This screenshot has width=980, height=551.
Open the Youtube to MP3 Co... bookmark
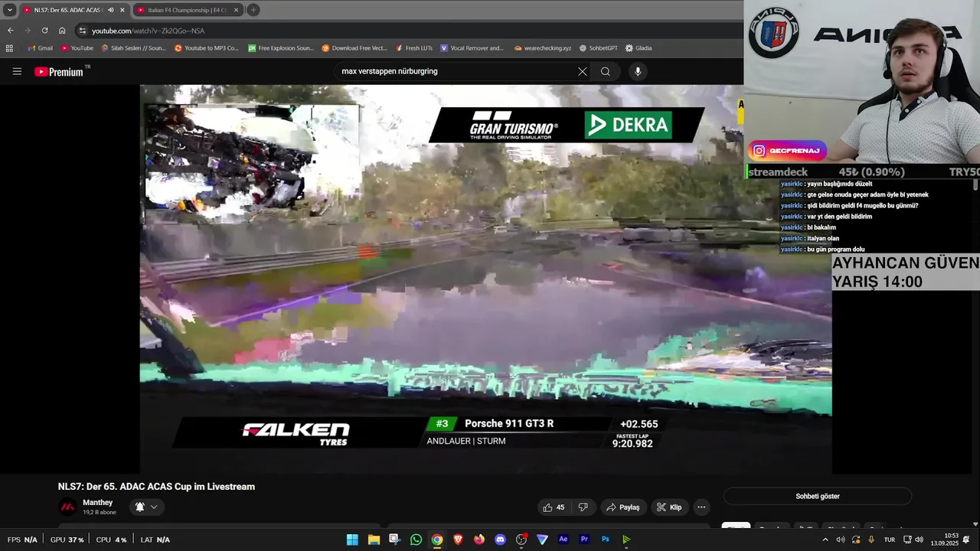tap(206, 47)
